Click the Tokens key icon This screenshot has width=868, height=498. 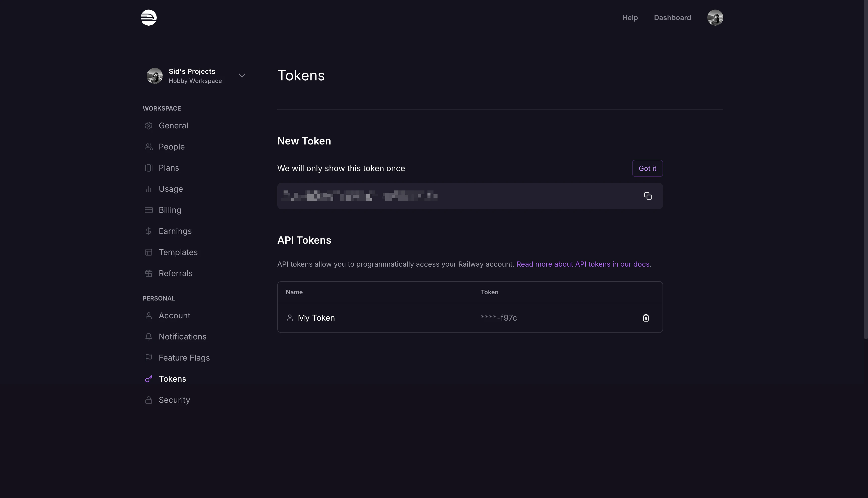pos(148,379)
